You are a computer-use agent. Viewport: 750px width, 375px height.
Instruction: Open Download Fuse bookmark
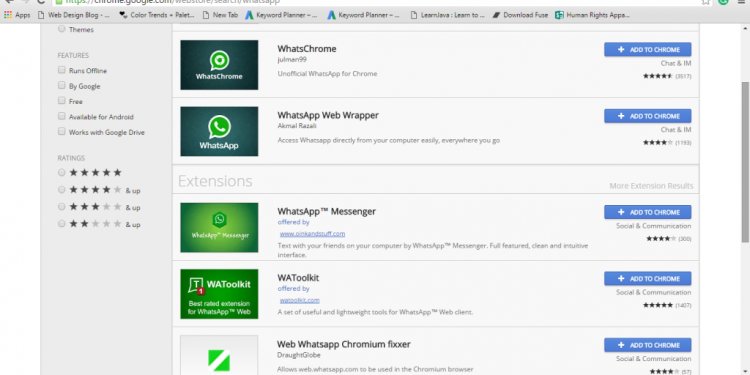[520, 15]
